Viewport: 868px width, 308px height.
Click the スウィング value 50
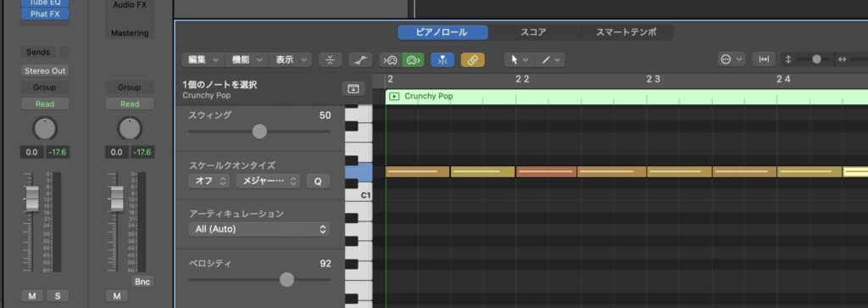(325, 115)
